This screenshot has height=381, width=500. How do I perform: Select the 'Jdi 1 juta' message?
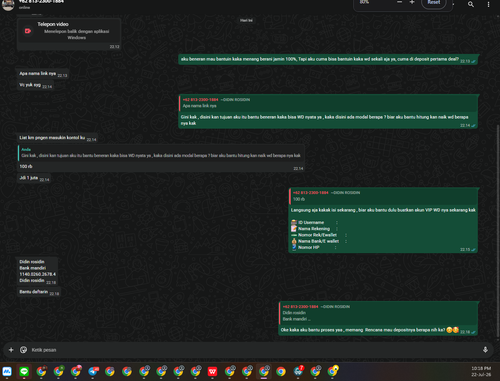34,178
